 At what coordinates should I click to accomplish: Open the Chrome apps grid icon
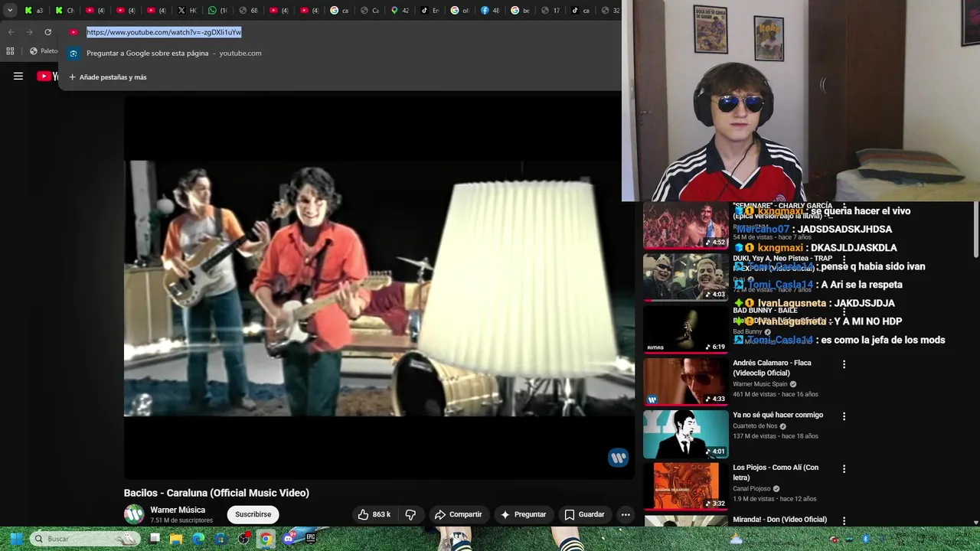10,51
